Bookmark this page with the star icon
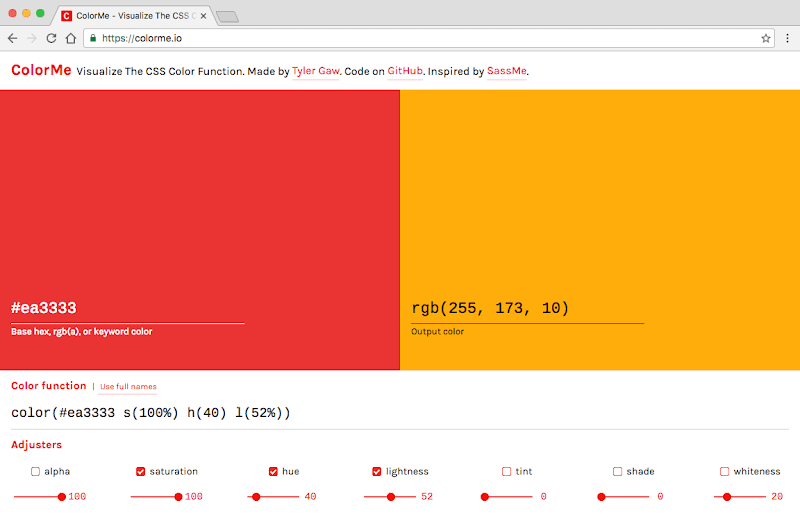This screenshot has height=526, width=800. [765, 38]
